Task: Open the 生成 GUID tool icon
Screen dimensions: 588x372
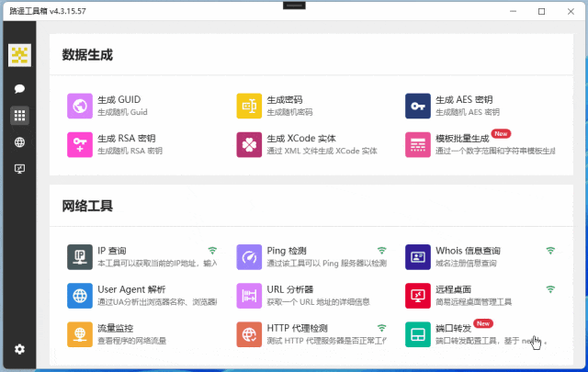Action: [x=80, y=107]
